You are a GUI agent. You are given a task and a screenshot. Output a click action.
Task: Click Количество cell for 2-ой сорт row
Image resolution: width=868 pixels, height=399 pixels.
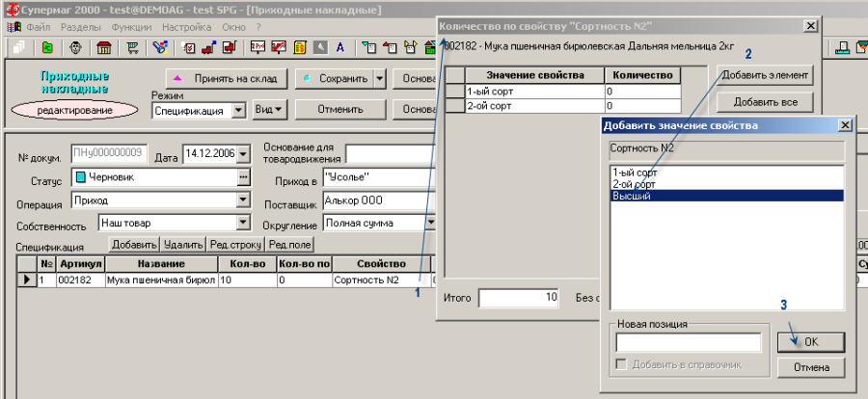(x=642, y=106)
